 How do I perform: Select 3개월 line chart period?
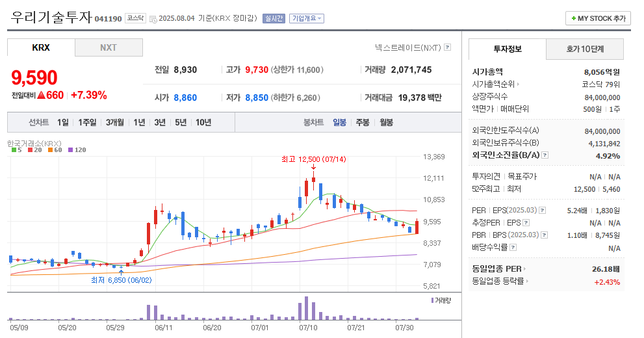coord(114,122)
